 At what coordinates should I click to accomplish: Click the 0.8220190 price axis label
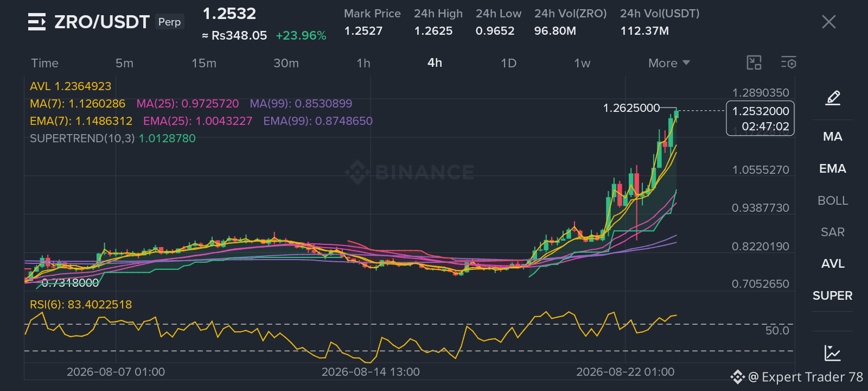pos(761,247)
